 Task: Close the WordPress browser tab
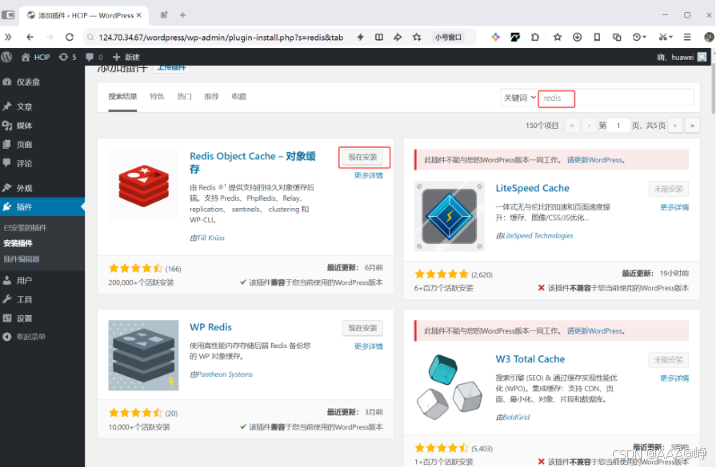pyautogui.click(x=139, y=15)
